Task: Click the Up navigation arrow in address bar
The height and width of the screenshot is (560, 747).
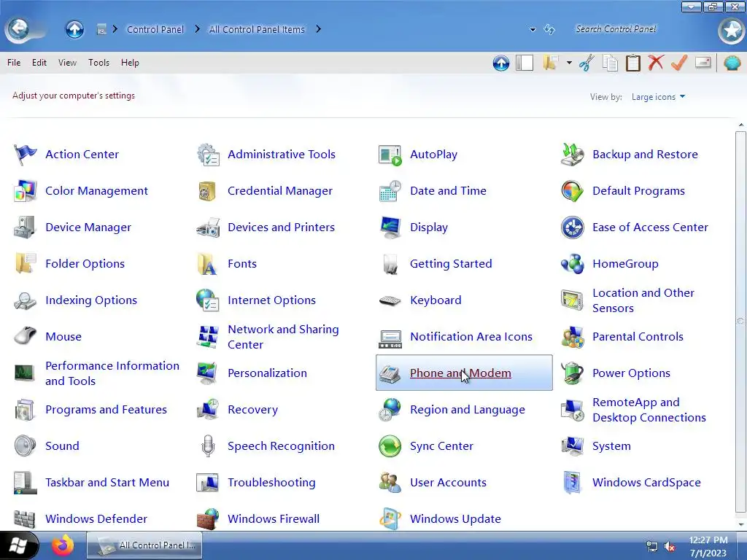Action: pos(74,29)
